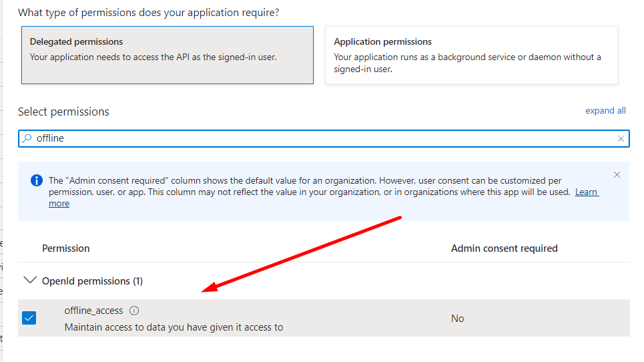Clear the search box with the X icon
Image resolution: width=644 pixels, height=362 pixels.
click(621, 139)
